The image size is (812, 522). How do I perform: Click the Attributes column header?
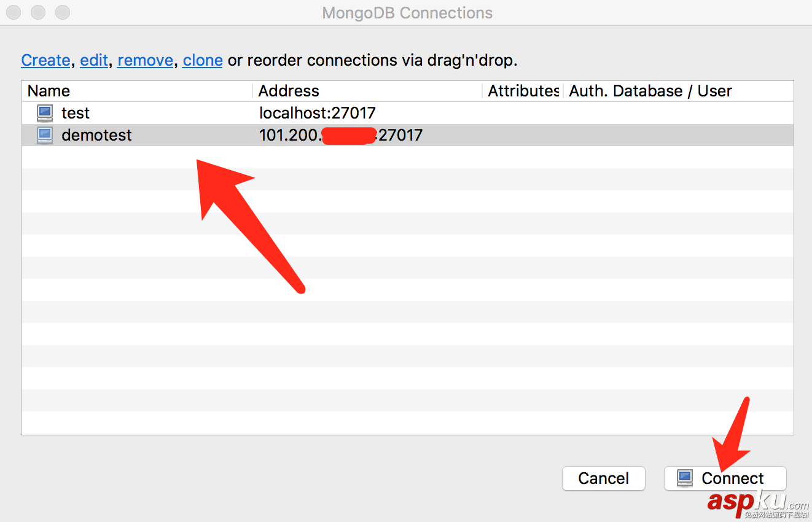523,91
